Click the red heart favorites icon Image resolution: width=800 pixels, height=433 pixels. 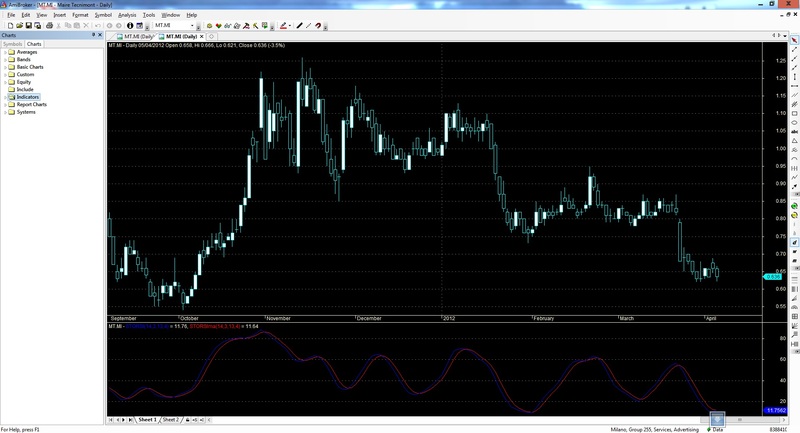coord(218,26)
